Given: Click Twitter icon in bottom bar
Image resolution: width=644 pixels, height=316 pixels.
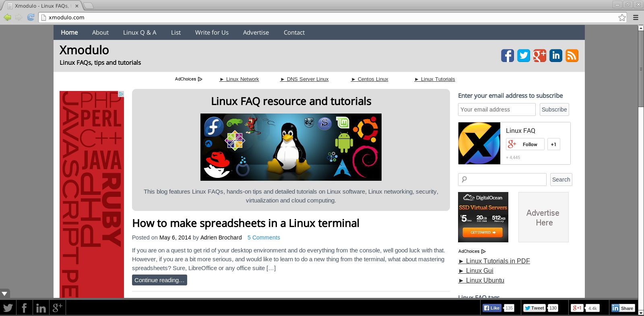Looking at the screenshot, I should (x=8, y=308).
